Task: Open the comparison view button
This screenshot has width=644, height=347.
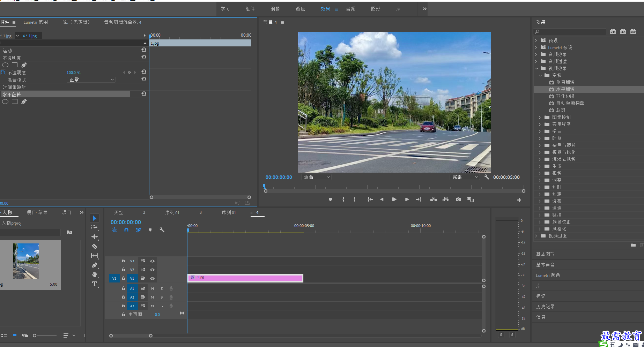Action: point(471,199)
